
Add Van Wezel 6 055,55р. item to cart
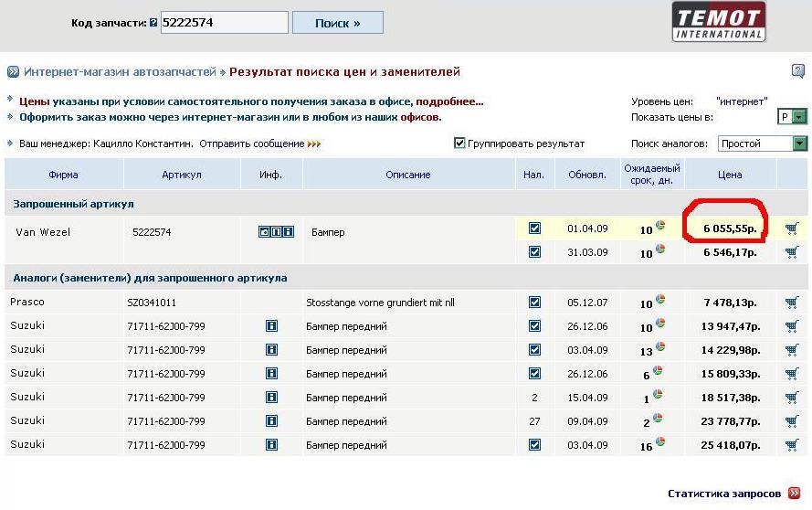tap(792, 228)
